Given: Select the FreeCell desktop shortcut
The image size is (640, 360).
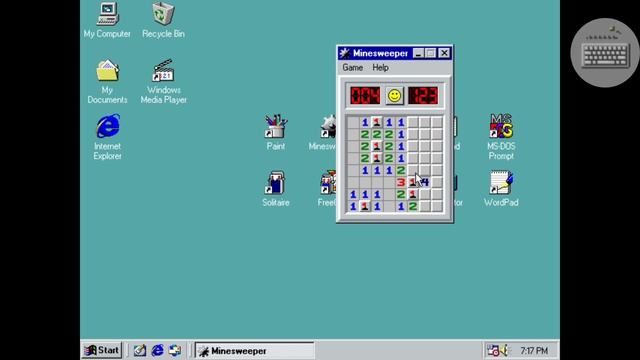Looking at the screenshot, I should pyautogui.click(x=327, y=189).
